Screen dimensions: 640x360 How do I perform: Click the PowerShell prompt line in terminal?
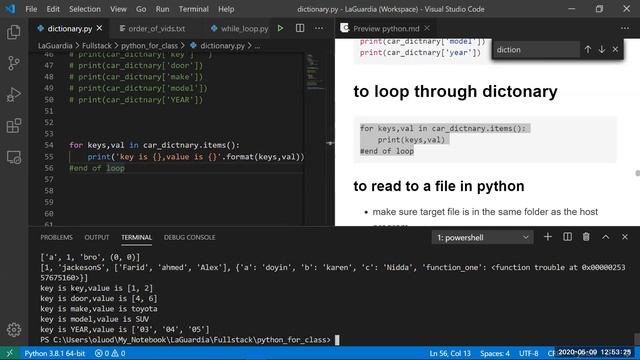coord(186,340)
